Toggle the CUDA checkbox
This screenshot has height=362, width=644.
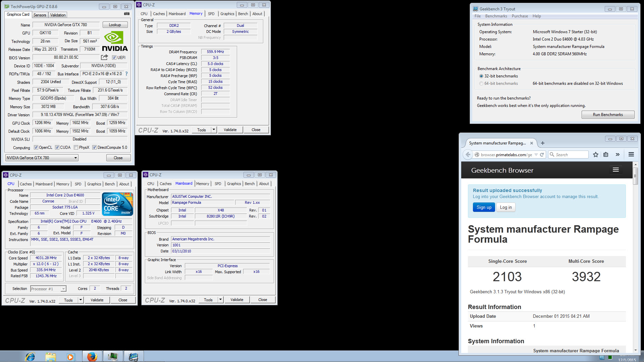(57, 147)
